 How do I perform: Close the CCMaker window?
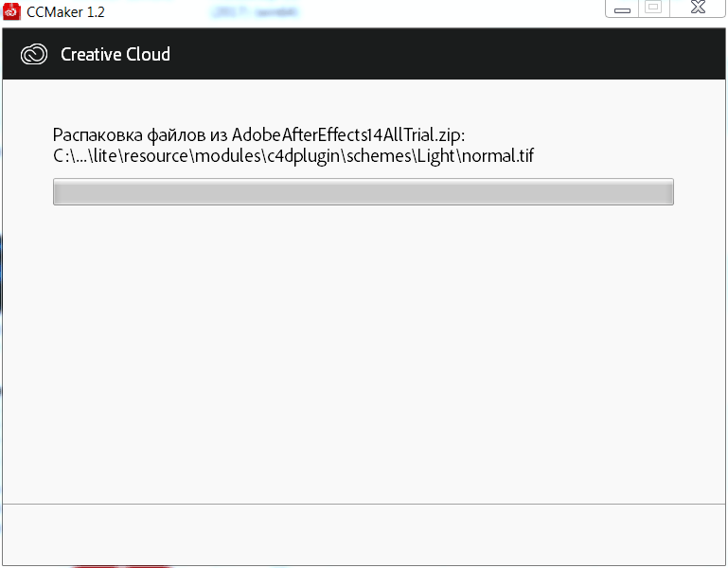pos(698,9)
